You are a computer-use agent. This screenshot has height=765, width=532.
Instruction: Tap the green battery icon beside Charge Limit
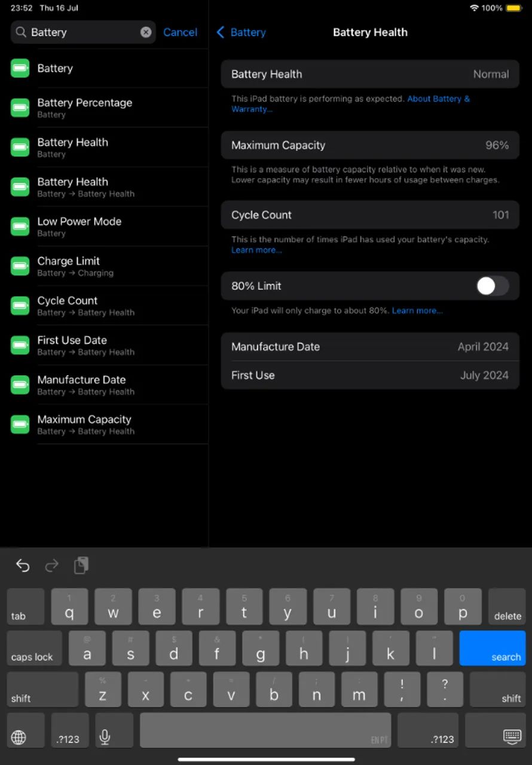pyautogui.click(x=20, y=266)
